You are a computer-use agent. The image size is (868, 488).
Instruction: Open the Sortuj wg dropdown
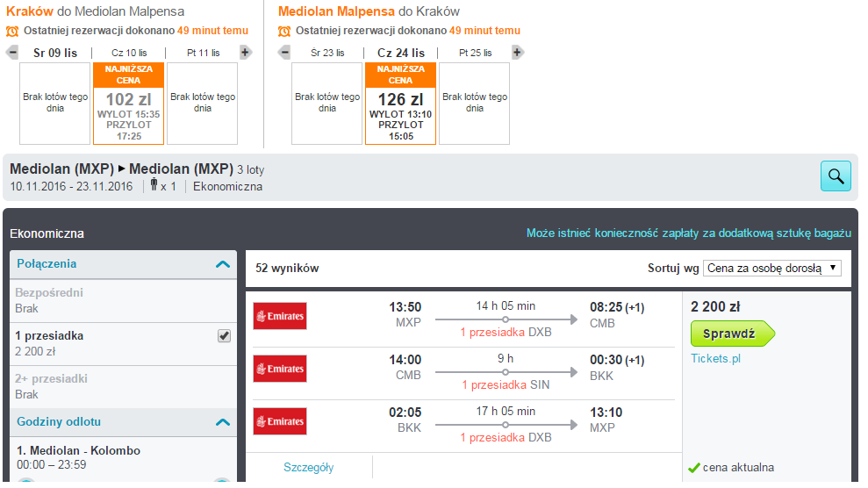pyautogui.click(x=772, y=269)
